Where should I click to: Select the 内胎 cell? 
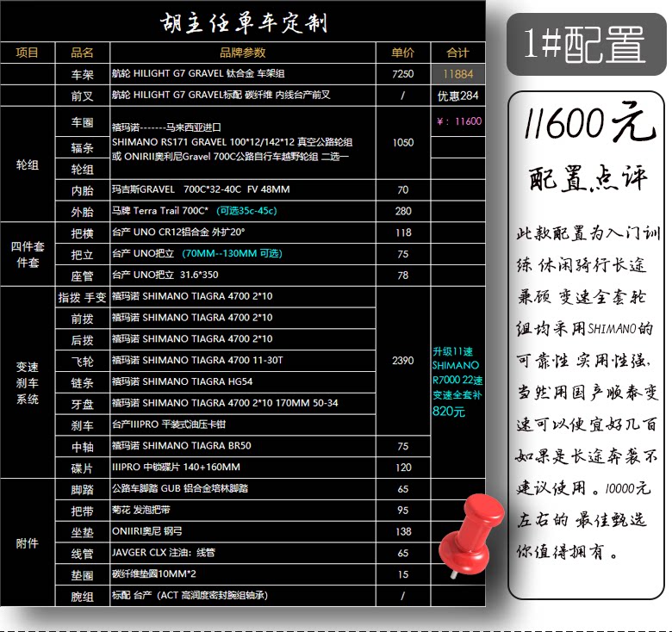tap(83, 190)
